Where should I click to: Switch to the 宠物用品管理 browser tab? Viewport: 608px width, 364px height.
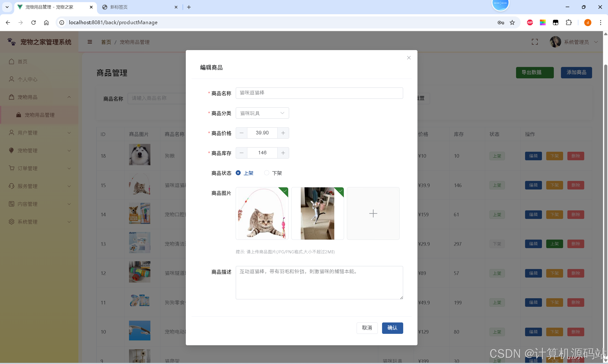click(x=55, y=7)
